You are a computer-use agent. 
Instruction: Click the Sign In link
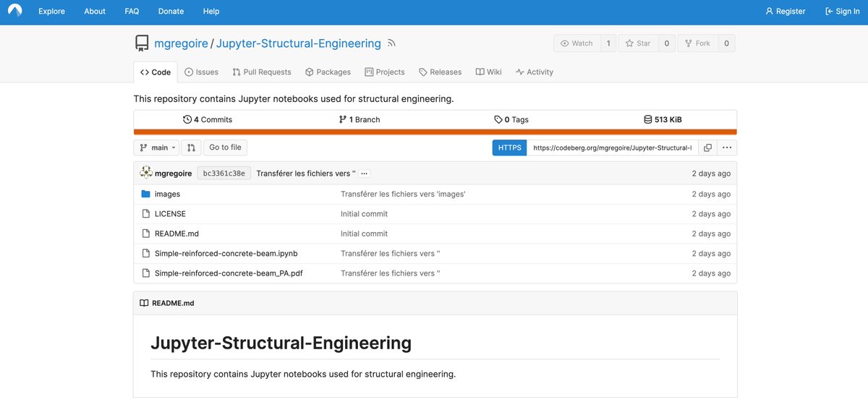coord(843,12)
